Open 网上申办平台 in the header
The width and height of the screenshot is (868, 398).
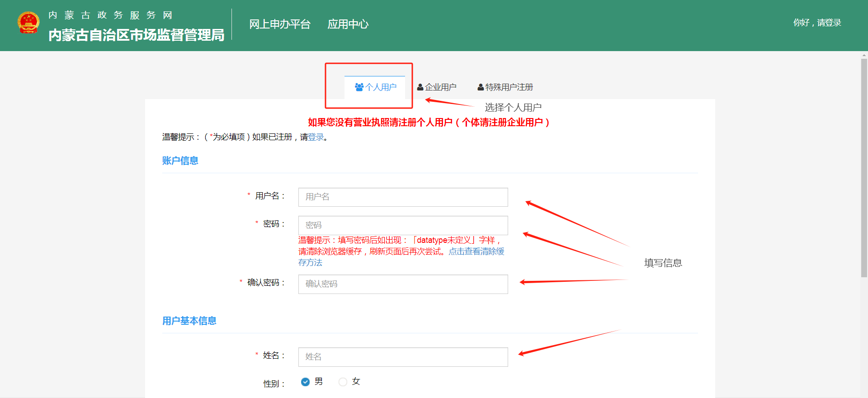click(279, 24)
